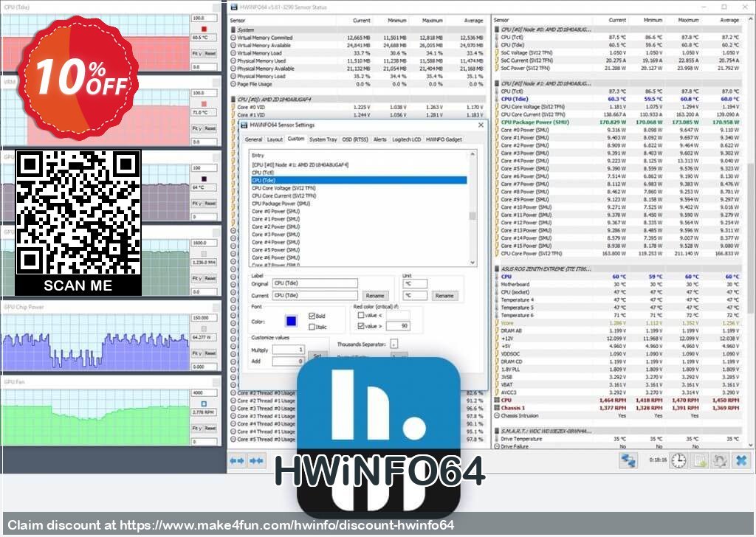Viewport: 756px width, 537px height.
Task: Click the Current label input field
Action: [x=315, y=295]
